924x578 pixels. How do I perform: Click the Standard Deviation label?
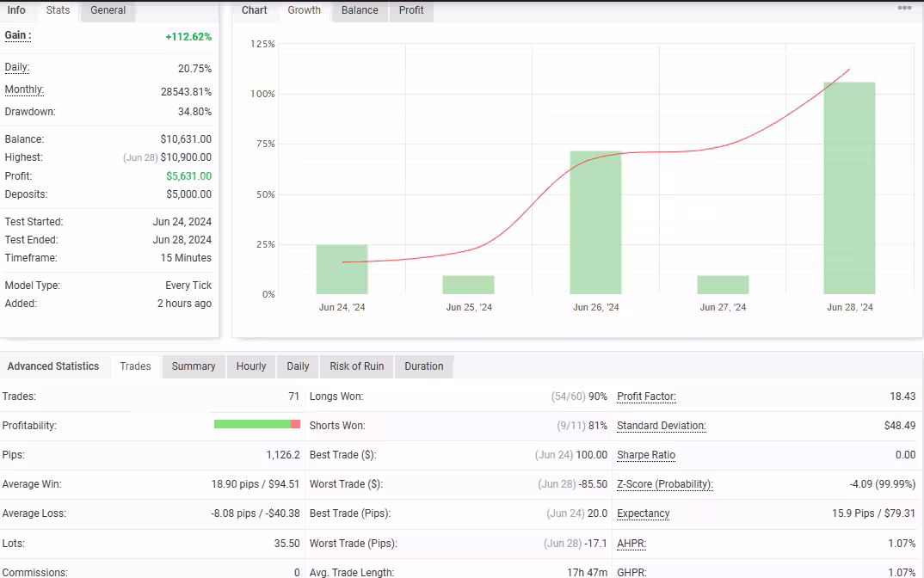pos(662,426)
